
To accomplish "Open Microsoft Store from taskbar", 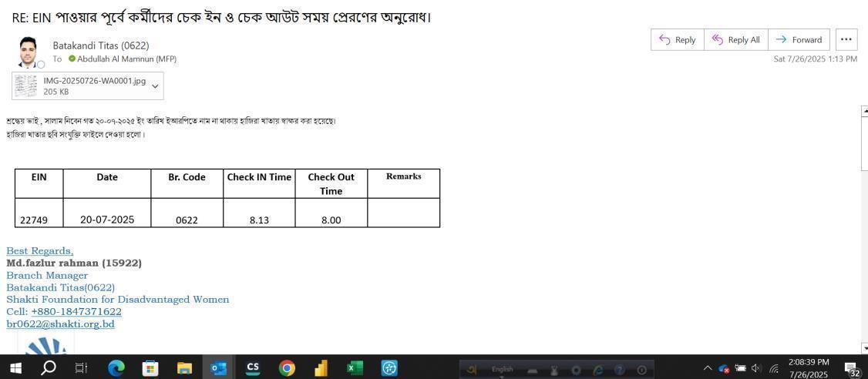I will click(x=150, y=368).
